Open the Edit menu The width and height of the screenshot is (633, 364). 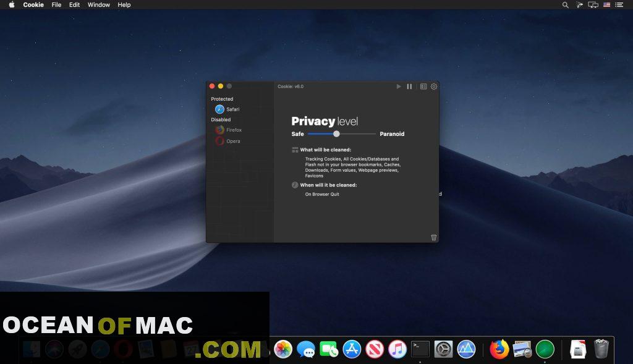(74, 5)
